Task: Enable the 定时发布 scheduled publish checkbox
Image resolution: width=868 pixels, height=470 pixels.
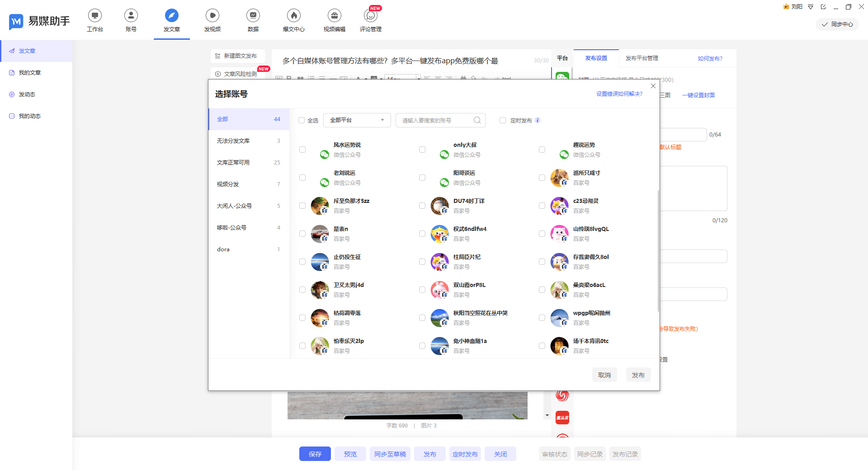Action: tap(503, 120)
